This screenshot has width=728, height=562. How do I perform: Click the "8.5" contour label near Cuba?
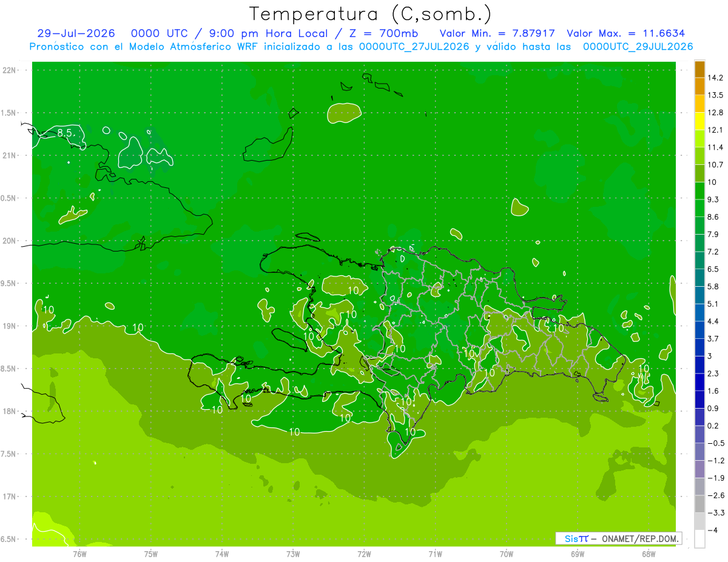pyautogui.click(x=65, y=133)
